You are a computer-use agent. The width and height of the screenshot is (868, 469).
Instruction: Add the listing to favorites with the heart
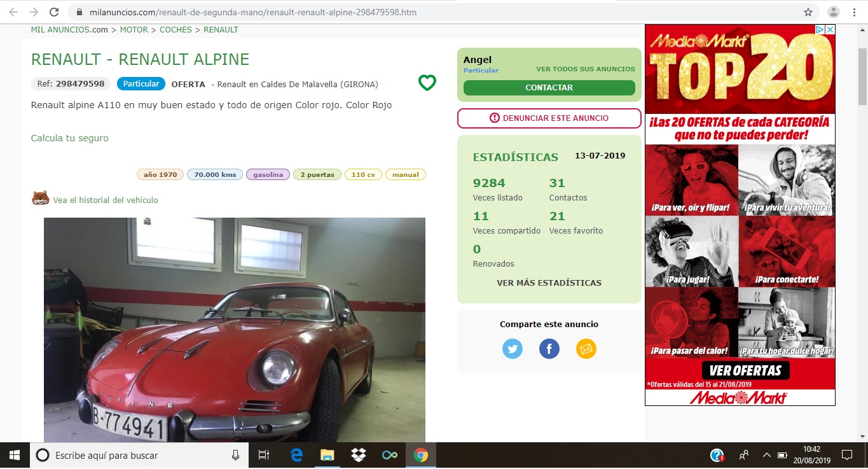click(427, 83)
